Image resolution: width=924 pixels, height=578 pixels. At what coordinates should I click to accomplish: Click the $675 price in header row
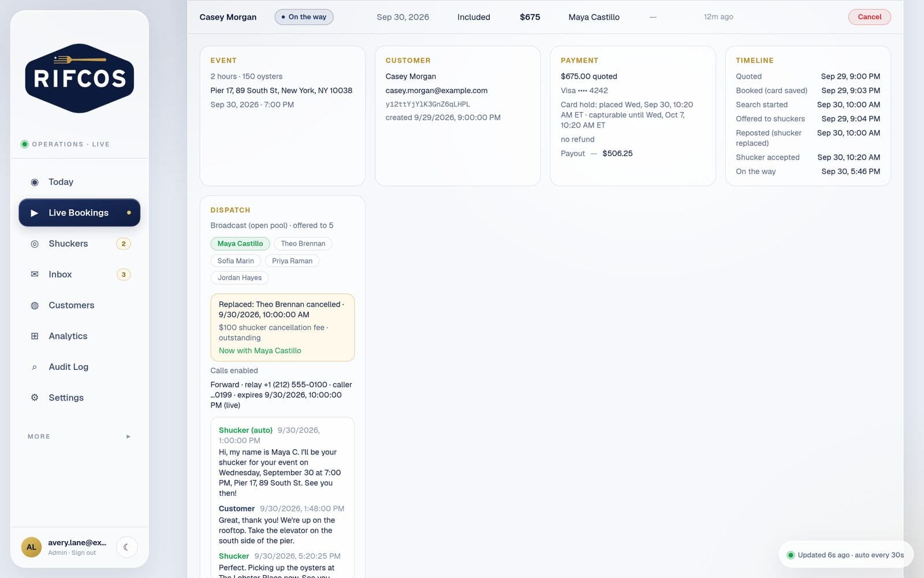pyautogui.click(x=530, y=17)
